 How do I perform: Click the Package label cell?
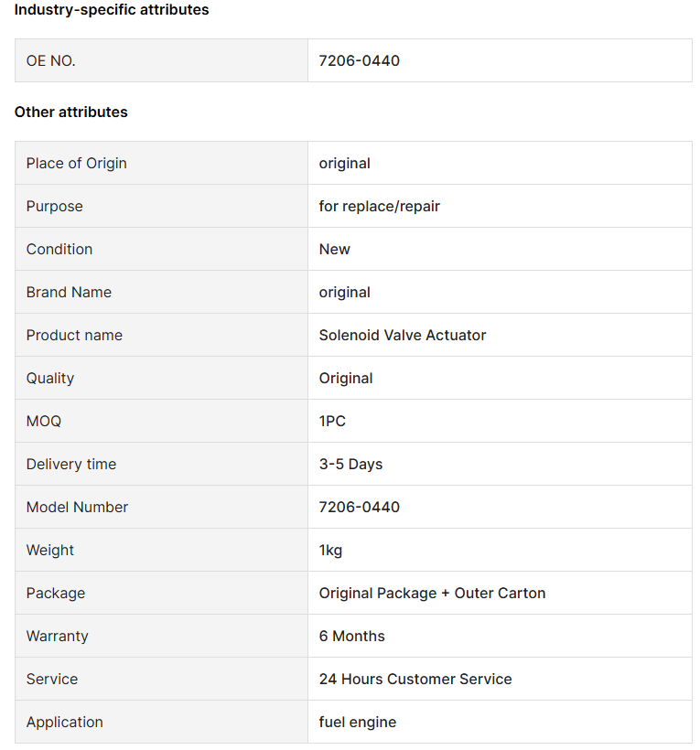coord(161,593)
